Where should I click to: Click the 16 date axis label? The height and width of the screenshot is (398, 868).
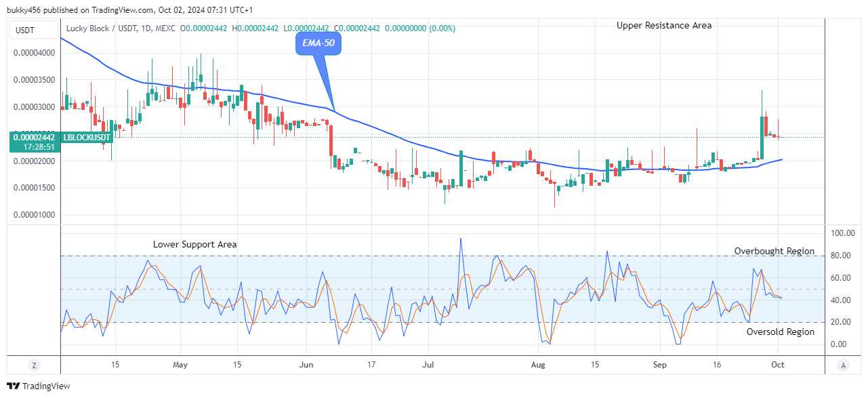click(x=717, y=365)
